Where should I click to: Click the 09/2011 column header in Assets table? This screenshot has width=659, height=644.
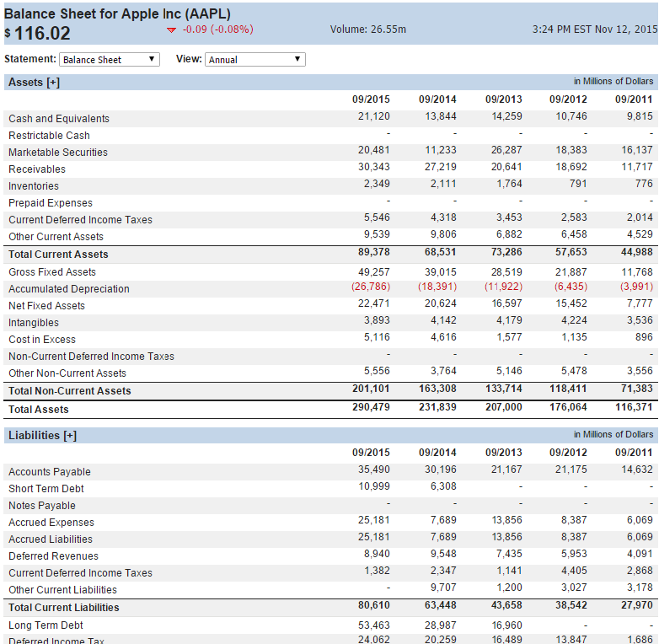tap(634, 99)
